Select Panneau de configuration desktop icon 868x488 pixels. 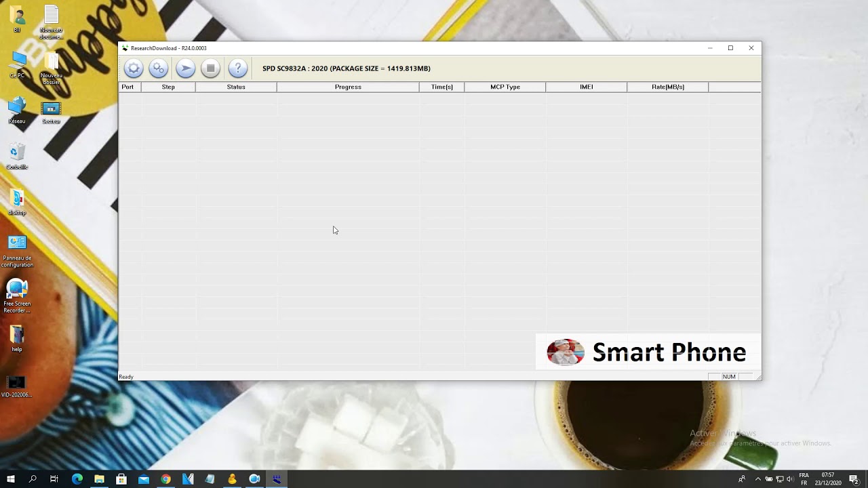pyautogui.click(x=17, y=251)
